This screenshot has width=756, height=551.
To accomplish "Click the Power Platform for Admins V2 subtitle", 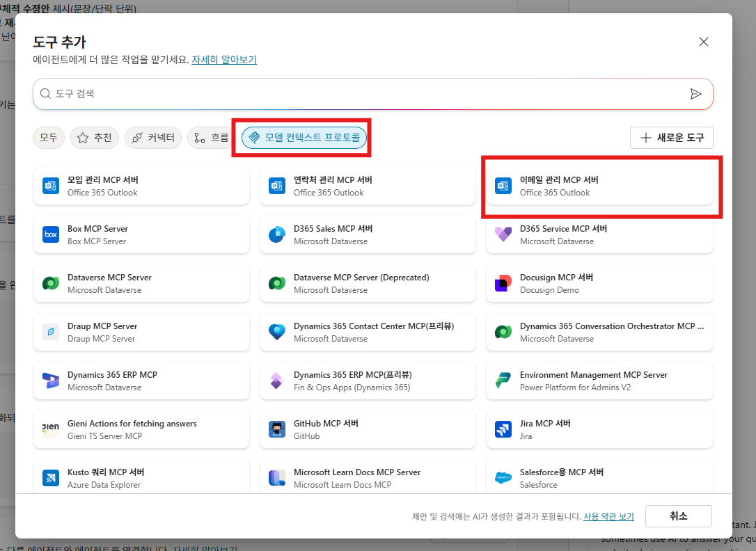I will [x=575, y=388].
